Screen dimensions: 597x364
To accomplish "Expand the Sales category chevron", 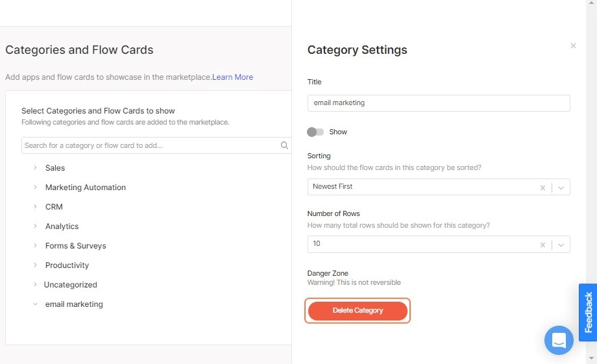I will [35, 167].
